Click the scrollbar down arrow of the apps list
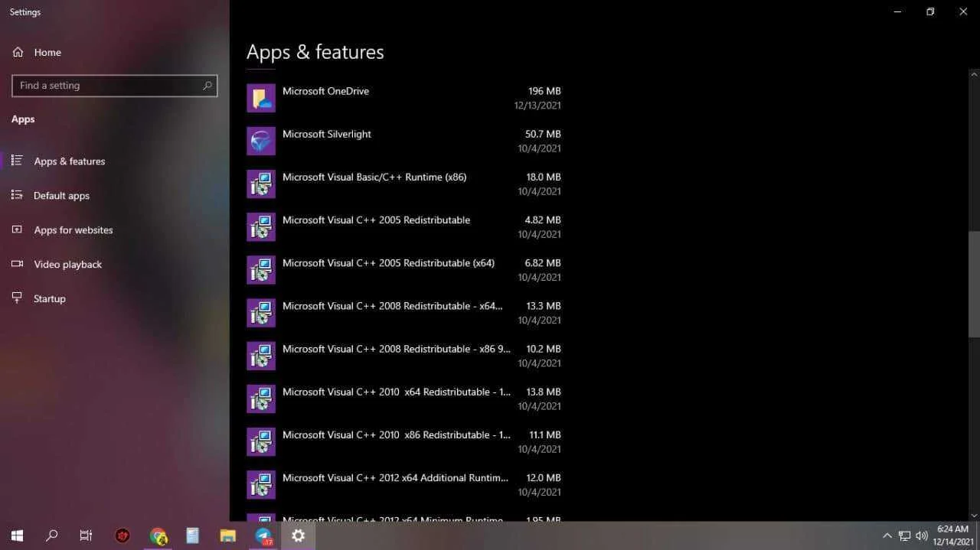Viewport: 980px width, 550px height. click(974, 515)
